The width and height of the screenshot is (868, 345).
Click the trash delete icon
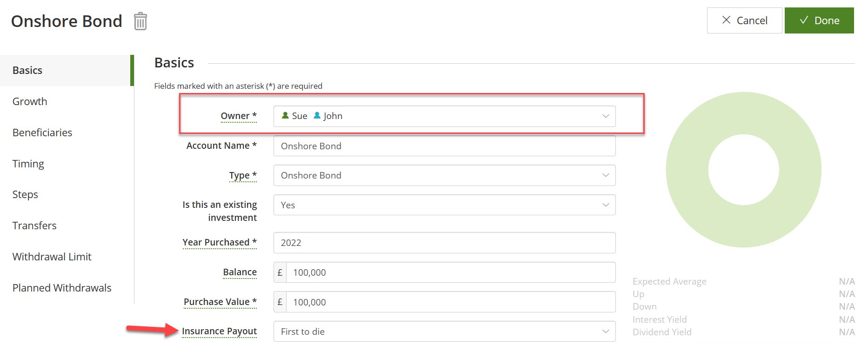pyautogui.click(x=140, y=21)
